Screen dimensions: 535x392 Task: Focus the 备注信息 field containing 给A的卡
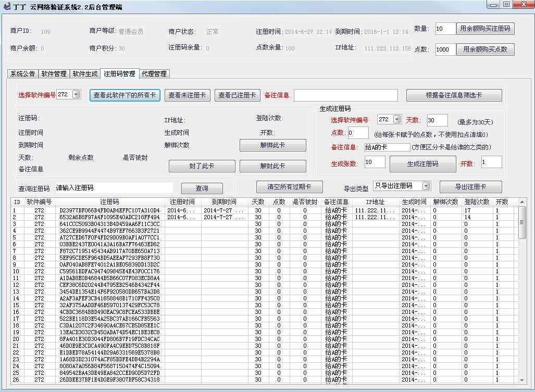[x=387, y=147]
